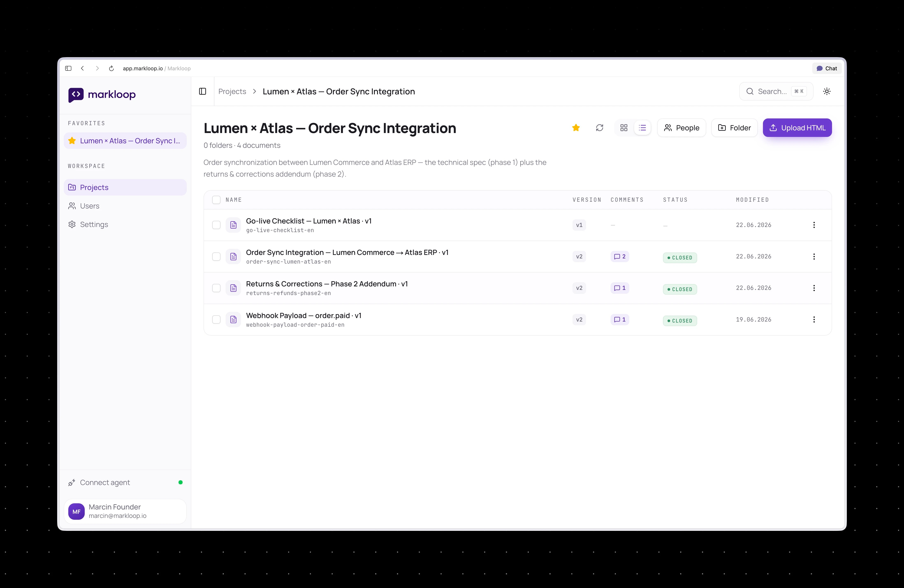Click the NAME column header
This screenshot has width=904, height=588.
[234, 200]
